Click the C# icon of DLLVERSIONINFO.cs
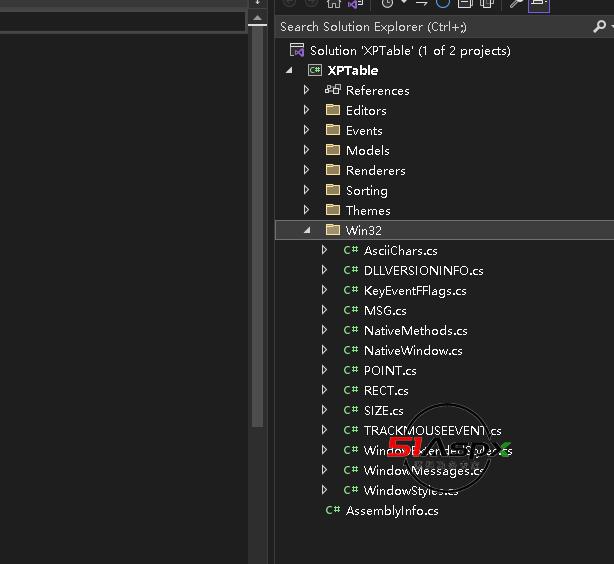This screenshot has width=614, height=564. [351, 270]
